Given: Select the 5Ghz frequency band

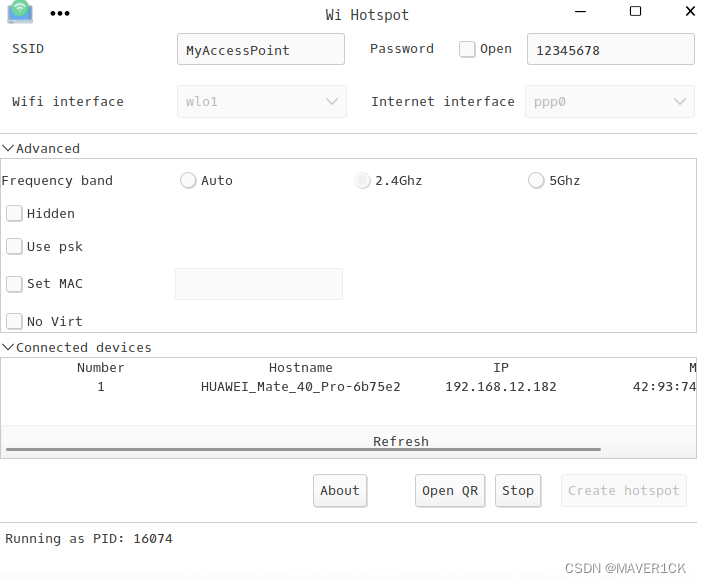Looking at the screenshot, I should [536, 181].
